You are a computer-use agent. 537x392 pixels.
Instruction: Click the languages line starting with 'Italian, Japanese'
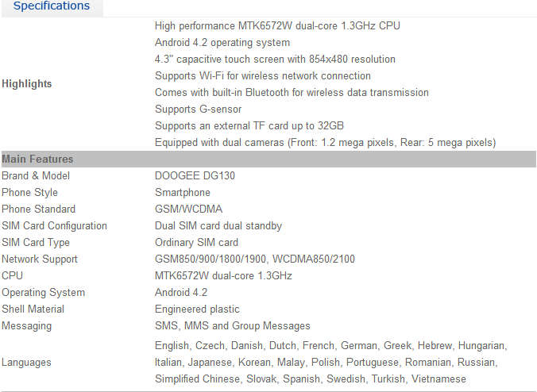point(326,362)
